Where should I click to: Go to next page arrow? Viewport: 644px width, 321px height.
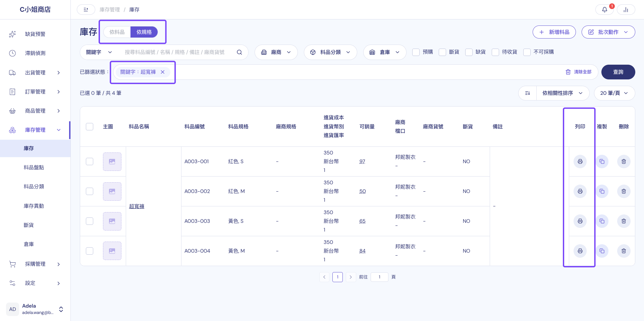point(351,277)
